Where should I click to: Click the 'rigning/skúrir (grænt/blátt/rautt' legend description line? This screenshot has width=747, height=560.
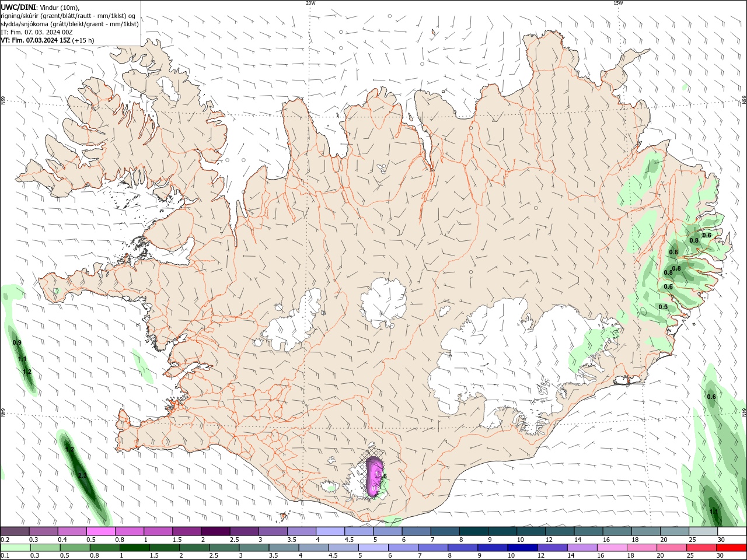coord(69,16)
